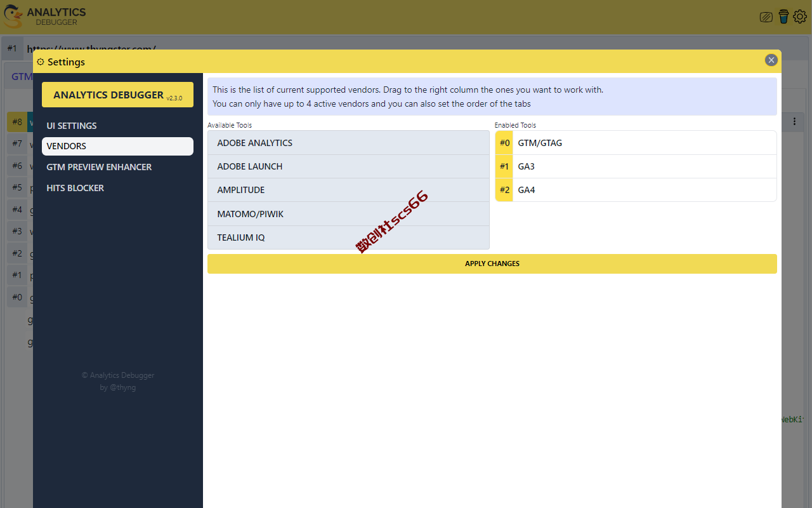
Task: Select hit #7 in background list
Action: [x=17, y=144]
